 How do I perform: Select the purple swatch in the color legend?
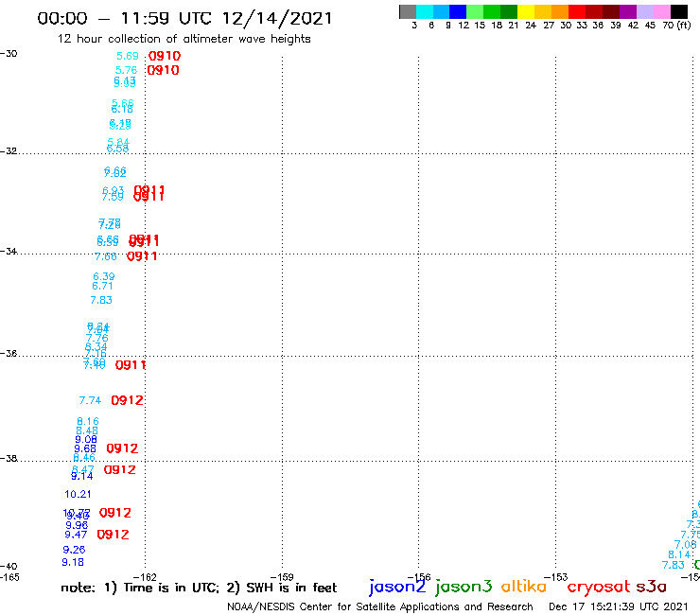pyautogui.click(x=628, y=11)
